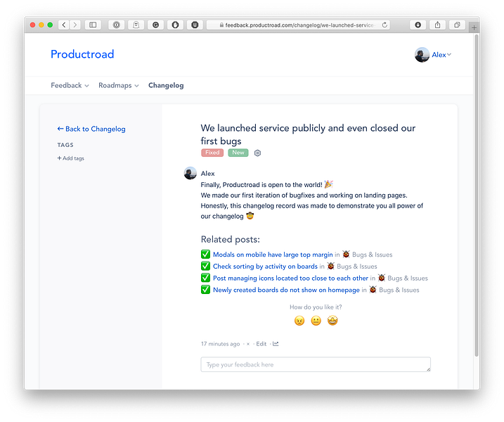Show all tabs with the tab overview icon
Screen dimensions: 504x422
click(x=457, y=25)
